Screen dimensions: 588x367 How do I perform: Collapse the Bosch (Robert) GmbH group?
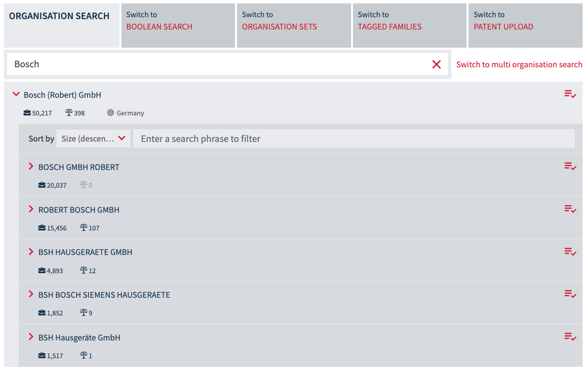[x=16, y=94]
